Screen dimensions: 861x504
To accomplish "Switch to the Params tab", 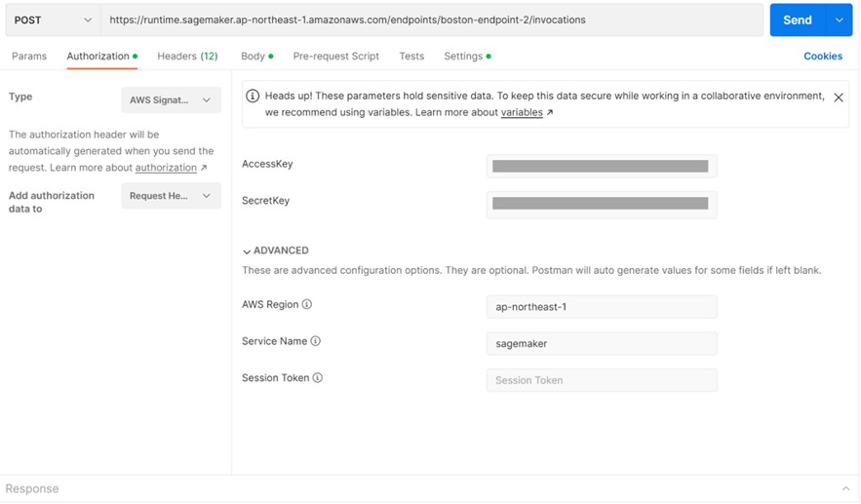I will [29, 57].
